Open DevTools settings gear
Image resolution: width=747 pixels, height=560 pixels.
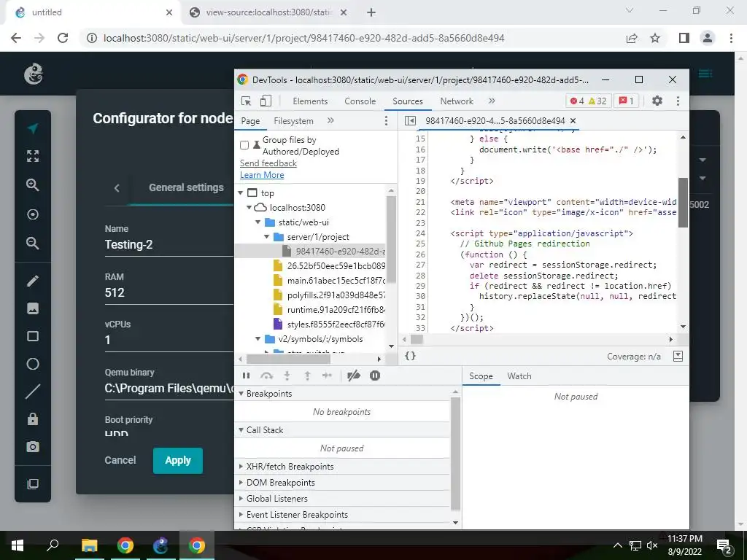(657, 101)
